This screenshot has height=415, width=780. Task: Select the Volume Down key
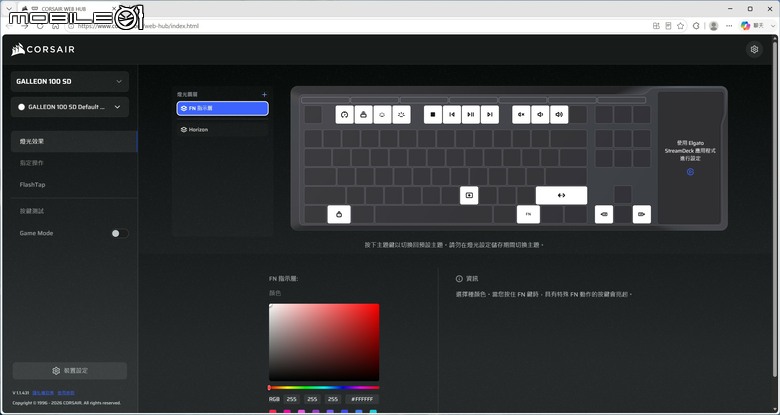point(540,114)
